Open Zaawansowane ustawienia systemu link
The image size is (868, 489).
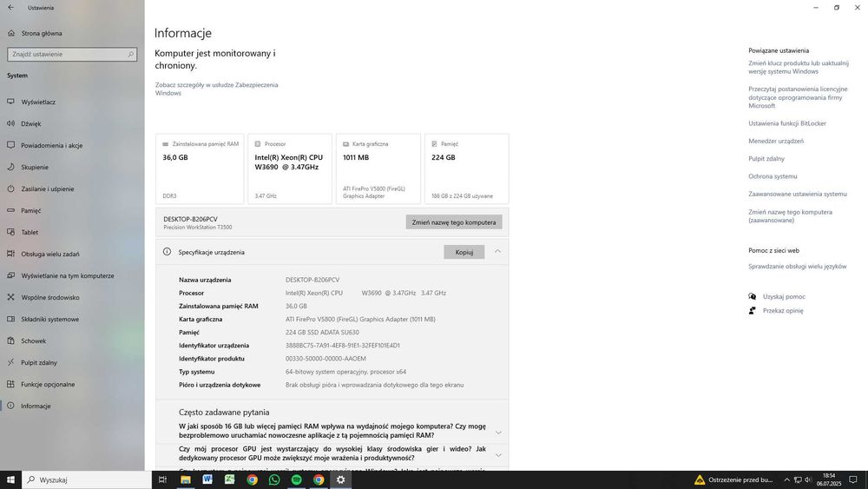(x=798, y=195)
